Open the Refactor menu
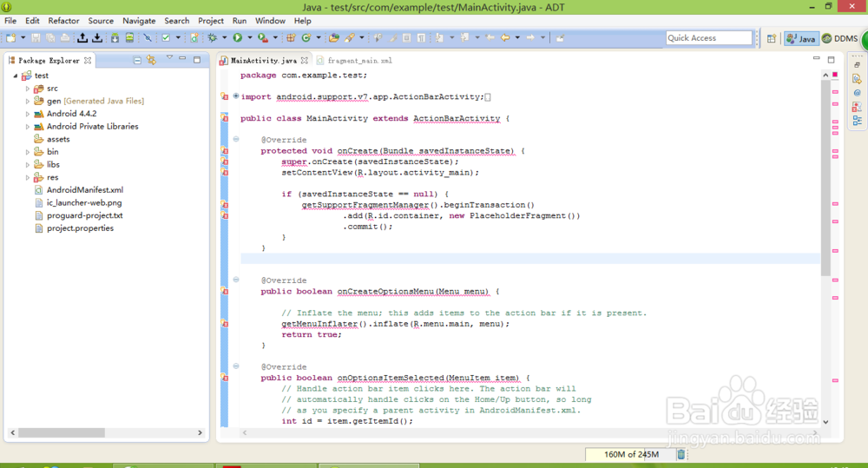This screenshot has height=468, width=868. pyautogui.click(x=63, y=21)
